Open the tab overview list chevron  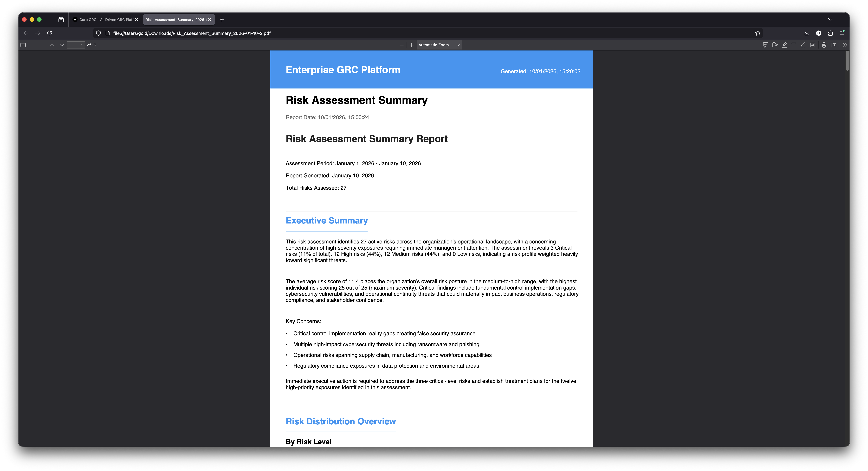[830, 19]
